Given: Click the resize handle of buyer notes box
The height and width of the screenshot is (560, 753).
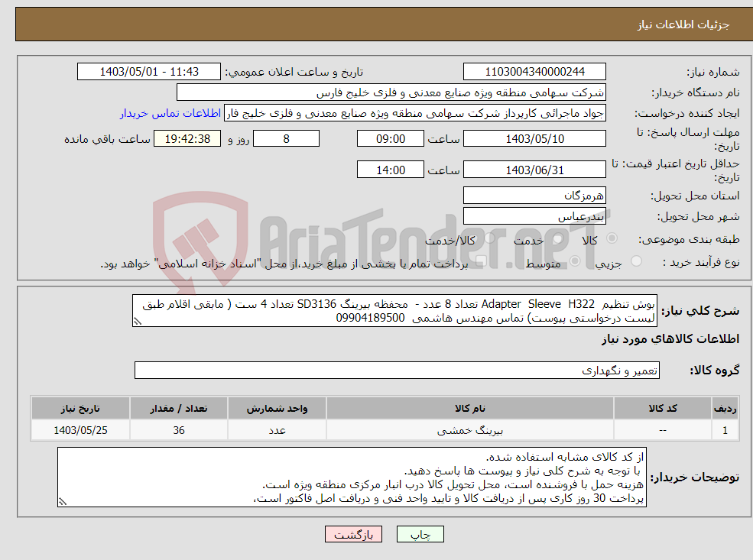Looking at the screenshot, I should [63, 501].
